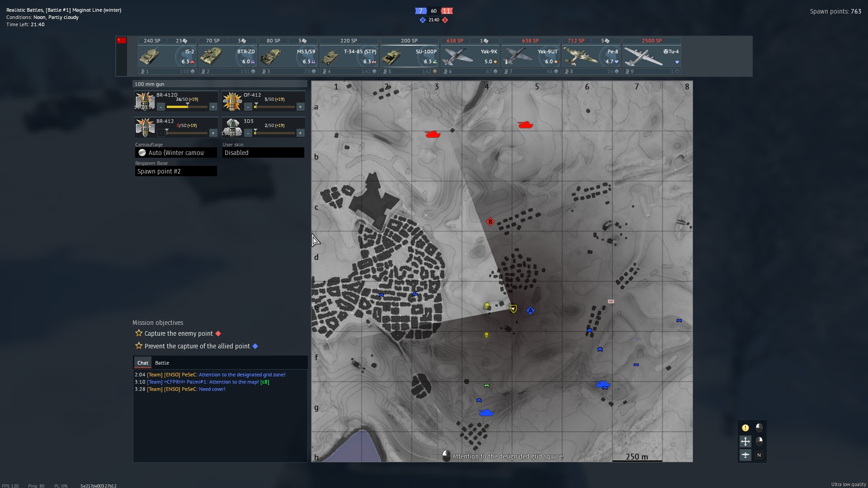Click the yellow attention exclamation icon
The height and width of the screenshot is (488, 868).
745,427
